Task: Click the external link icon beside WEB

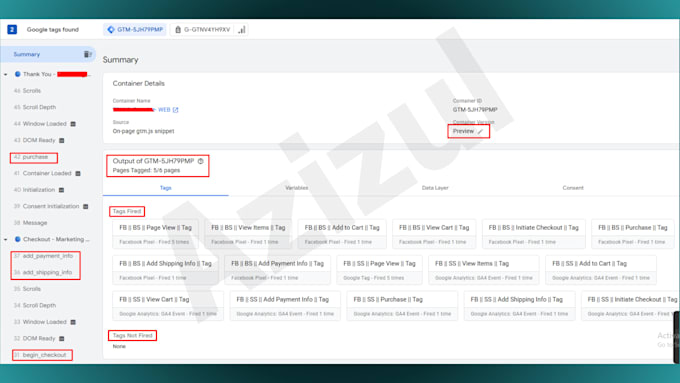Action: 176,110
